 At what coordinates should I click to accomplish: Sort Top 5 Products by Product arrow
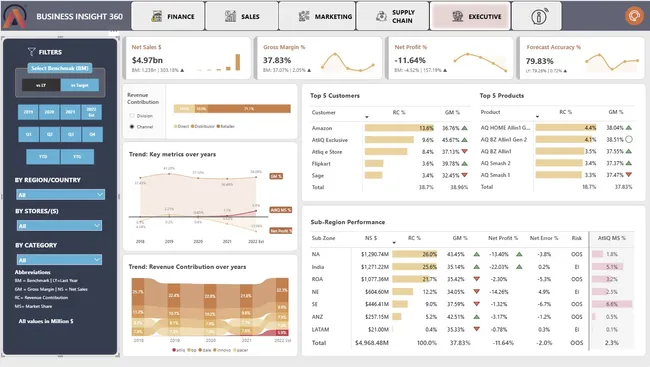(x=537, y=117)
